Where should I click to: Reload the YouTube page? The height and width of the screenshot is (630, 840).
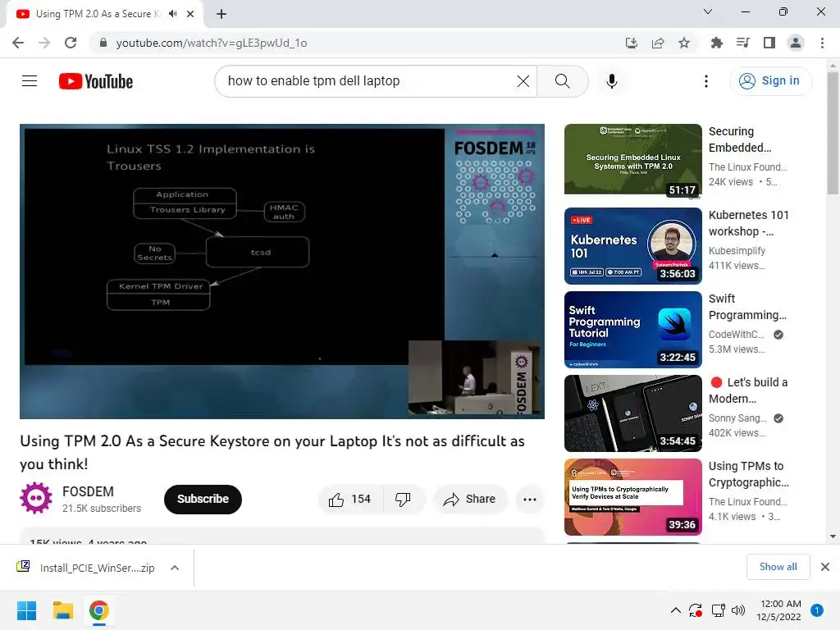coord(71,43)
